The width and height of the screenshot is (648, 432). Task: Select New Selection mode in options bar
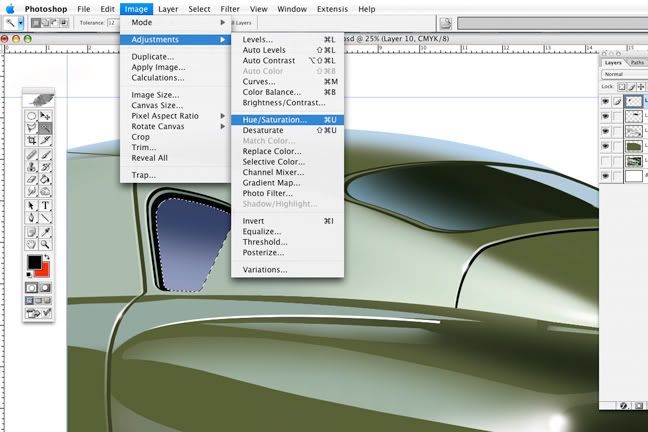(36, 23)
